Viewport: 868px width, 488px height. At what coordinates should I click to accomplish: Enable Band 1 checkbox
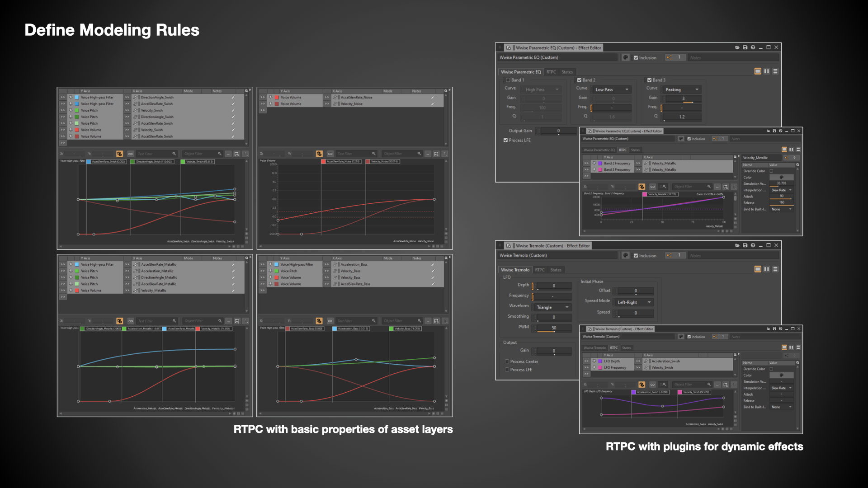508,80
